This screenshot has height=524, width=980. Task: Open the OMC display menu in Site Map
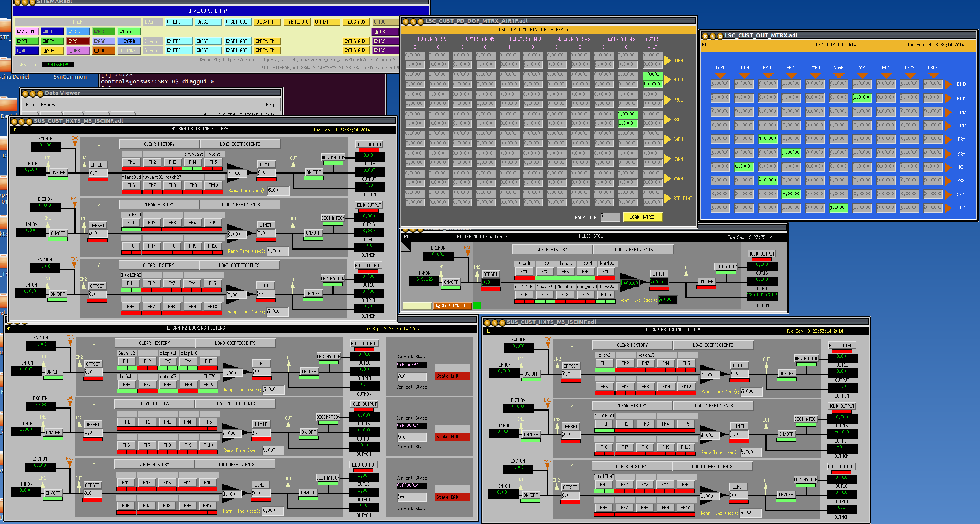(104, 51)
